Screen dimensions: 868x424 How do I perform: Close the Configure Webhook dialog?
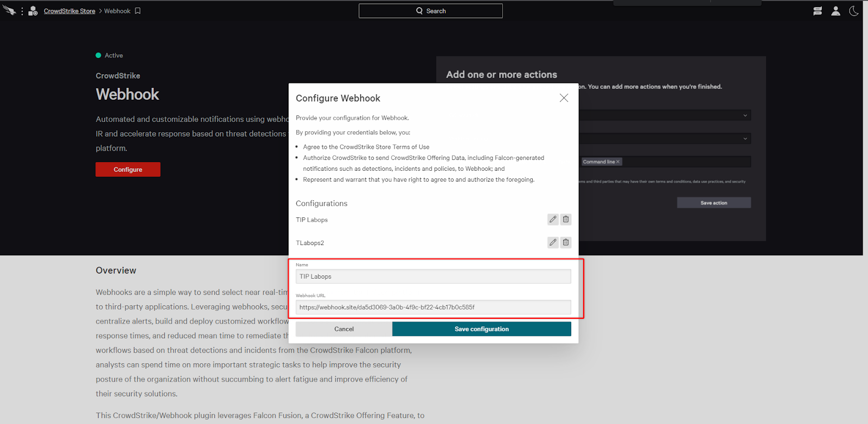pos(564,98)
